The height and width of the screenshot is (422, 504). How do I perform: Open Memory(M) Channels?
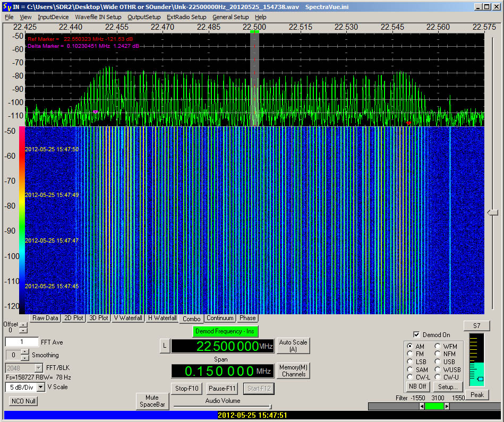pos(293,371)
